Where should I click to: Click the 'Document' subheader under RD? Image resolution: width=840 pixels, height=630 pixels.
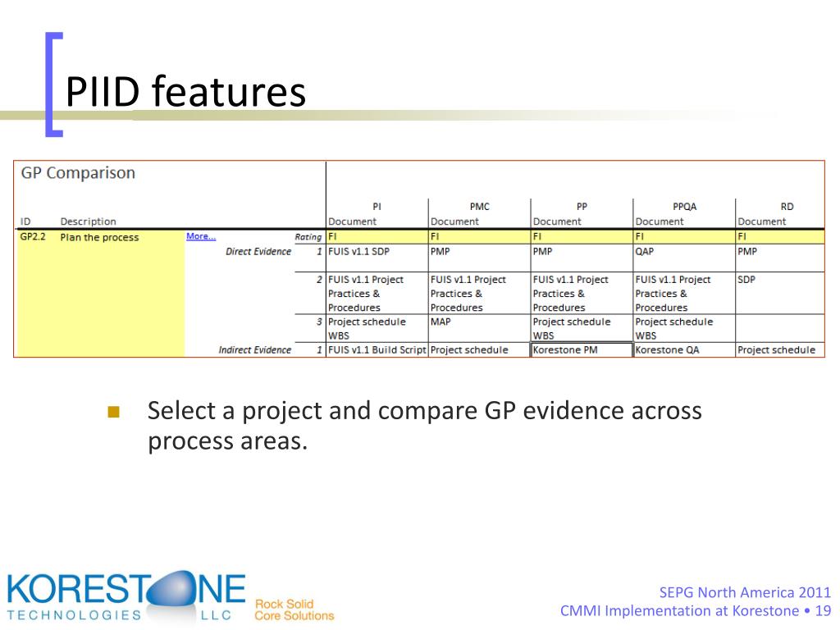762,221
